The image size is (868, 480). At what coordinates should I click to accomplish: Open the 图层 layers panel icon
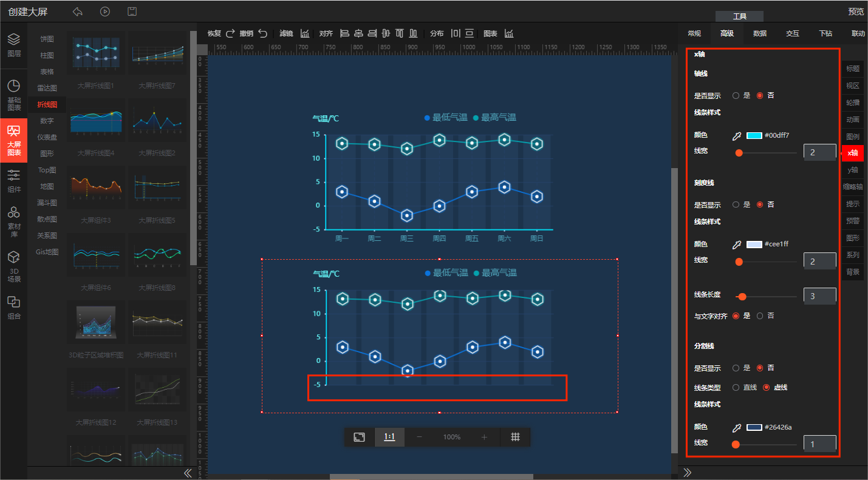[13, 44]
